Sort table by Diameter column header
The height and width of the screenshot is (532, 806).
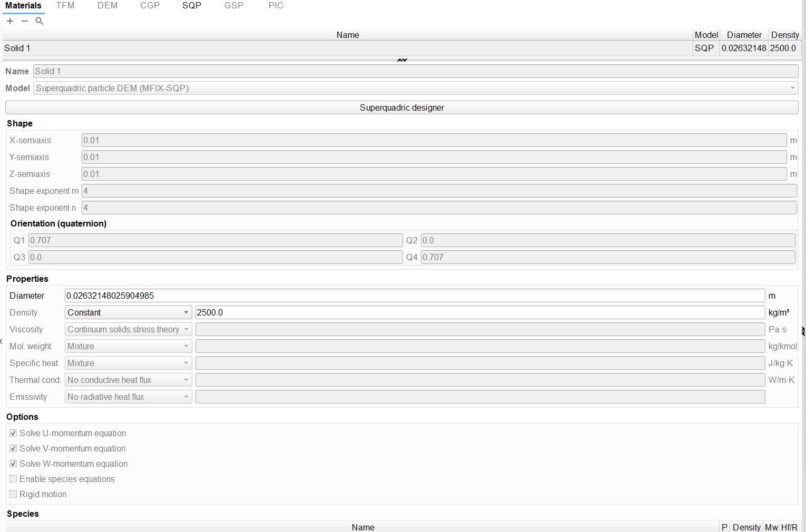(x=744, y=35)
